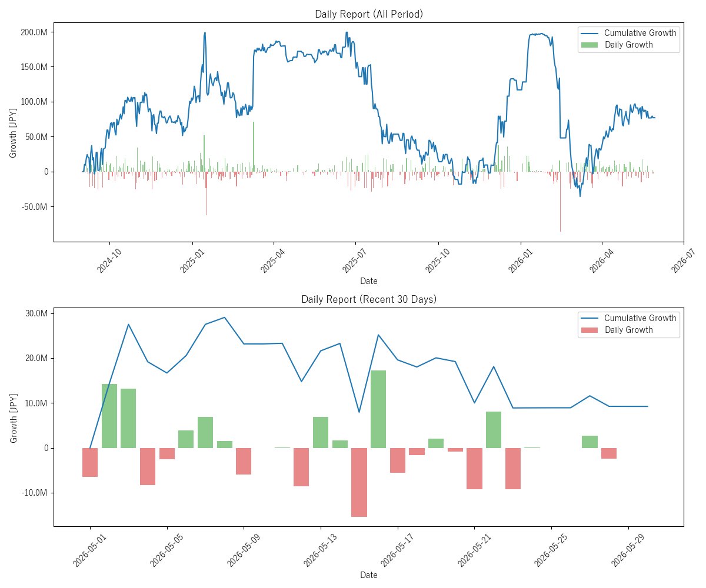Click Daily Growth label in the bottom chart legend

(628, 330)
